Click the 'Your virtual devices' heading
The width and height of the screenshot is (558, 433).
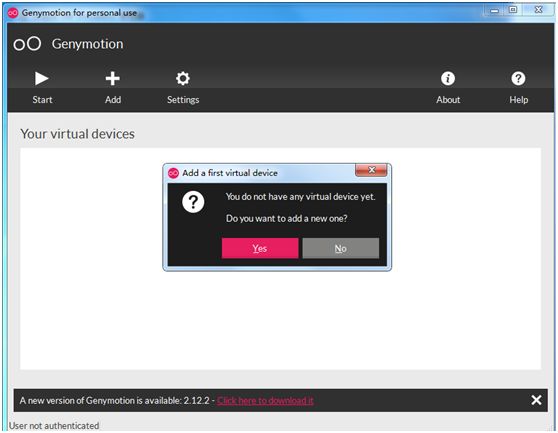pos(78,134)
